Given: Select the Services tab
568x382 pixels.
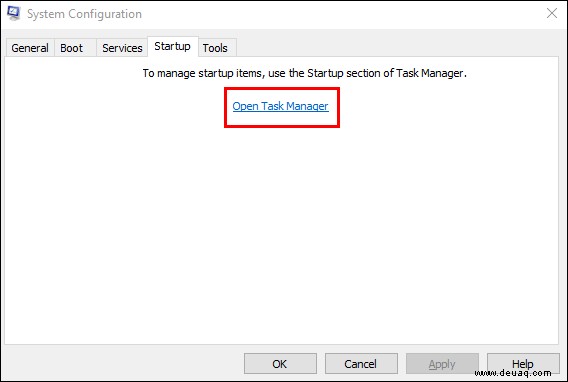Looking at the screenshot, I should click(122, 48).
